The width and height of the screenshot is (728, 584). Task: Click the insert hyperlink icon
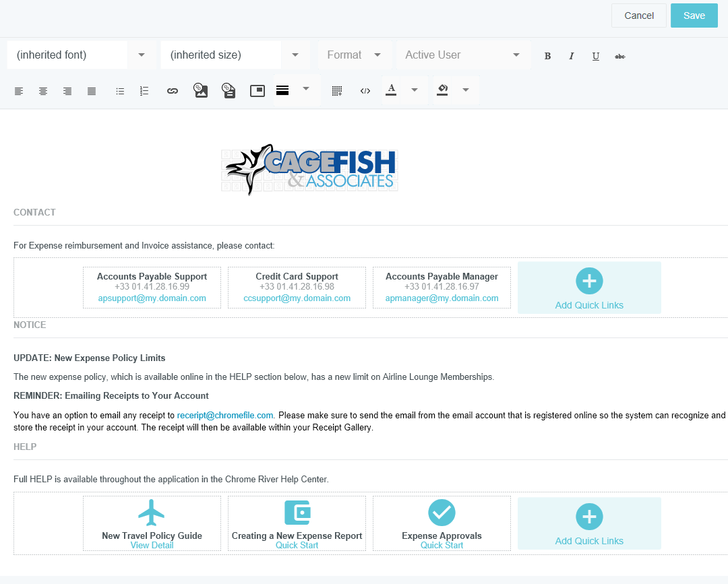click(x=173, y=91)
